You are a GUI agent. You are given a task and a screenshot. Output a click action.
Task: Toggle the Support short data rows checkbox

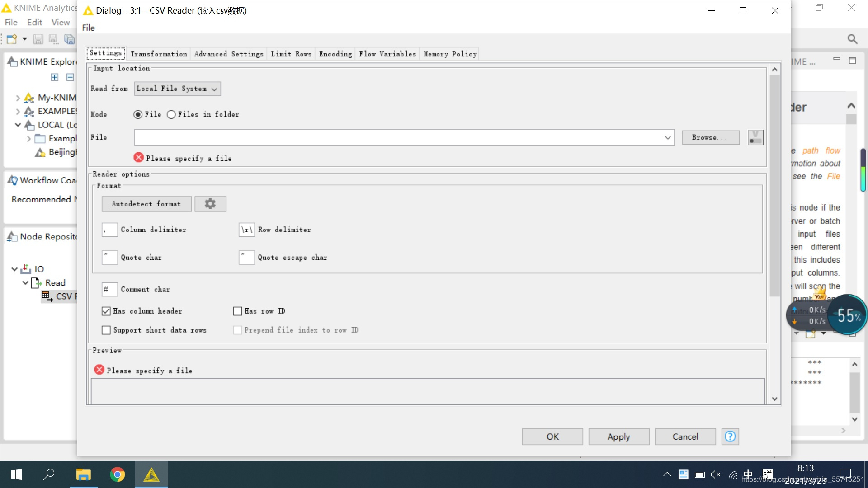tap(106, 329)
